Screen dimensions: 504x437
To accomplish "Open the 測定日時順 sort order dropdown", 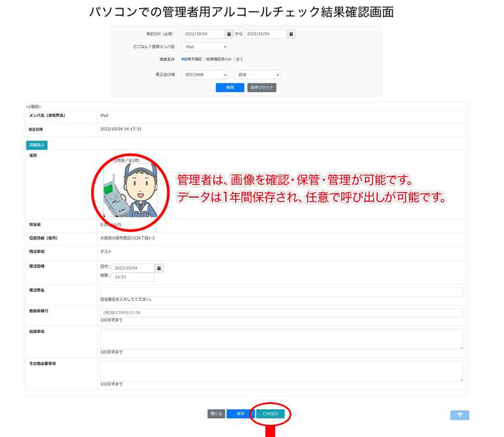I will click(x=205, y=74).
